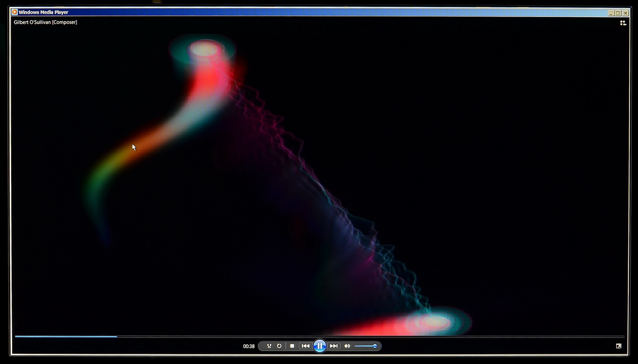
Task: Skip forward to the next track
Action: pos(334,346)
